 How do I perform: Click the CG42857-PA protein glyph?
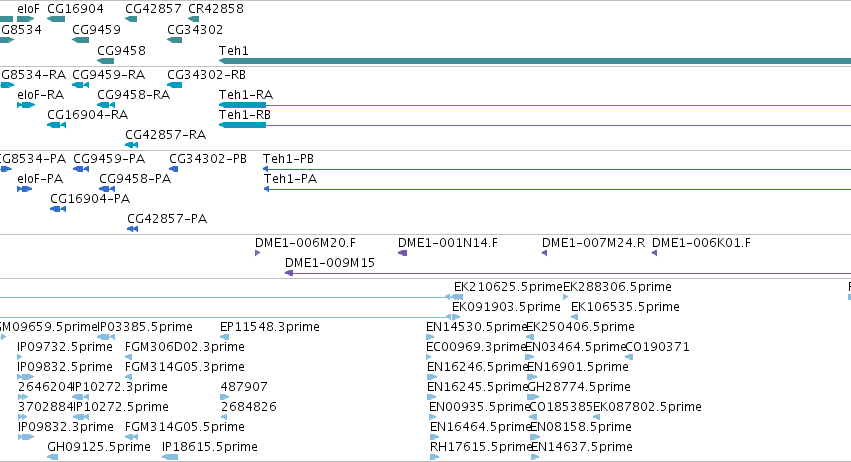[x=132, y=229]
